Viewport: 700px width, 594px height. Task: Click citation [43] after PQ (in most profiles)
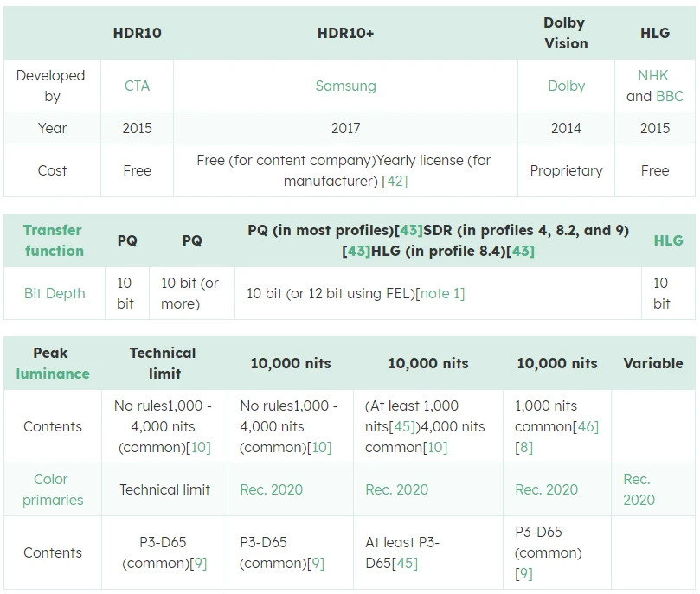pyautogui.click(x=408, y=230)
